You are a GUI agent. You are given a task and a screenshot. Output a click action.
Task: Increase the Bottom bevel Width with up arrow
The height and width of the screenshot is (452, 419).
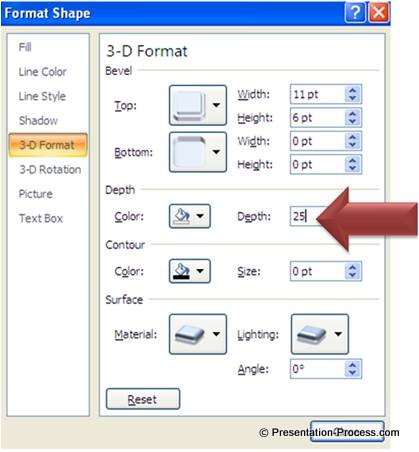point(353,137)
